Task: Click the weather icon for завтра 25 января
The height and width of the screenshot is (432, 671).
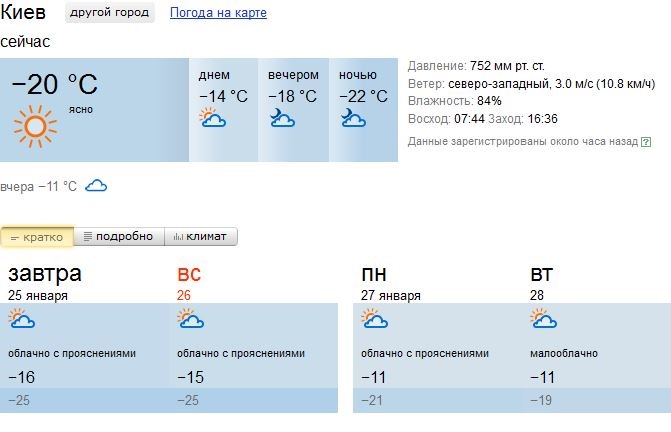Action: point(21,318)
